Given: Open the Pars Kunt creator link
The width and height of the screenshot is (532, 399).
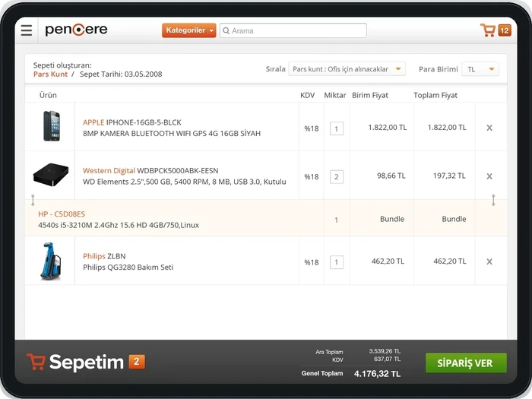Looking at the screenshot, I should tap(50, 74).
